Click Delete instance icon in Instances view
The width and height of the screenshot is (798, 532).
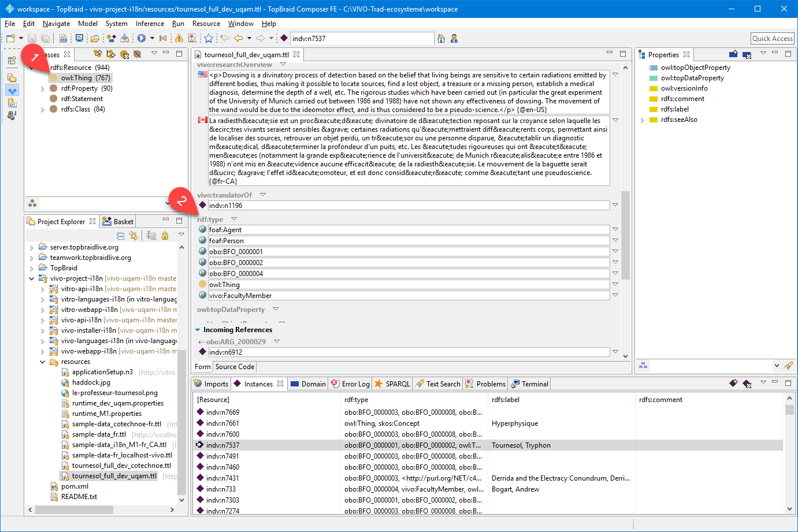pos(747,383)
